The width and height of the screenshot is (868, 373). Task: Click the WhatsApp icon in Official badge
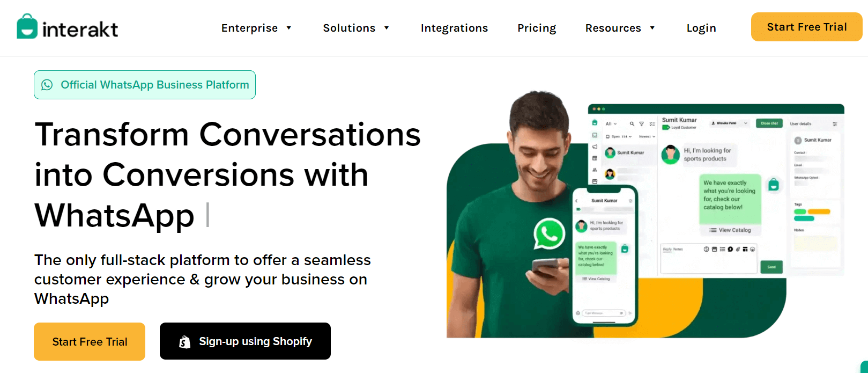coord(47,85)
